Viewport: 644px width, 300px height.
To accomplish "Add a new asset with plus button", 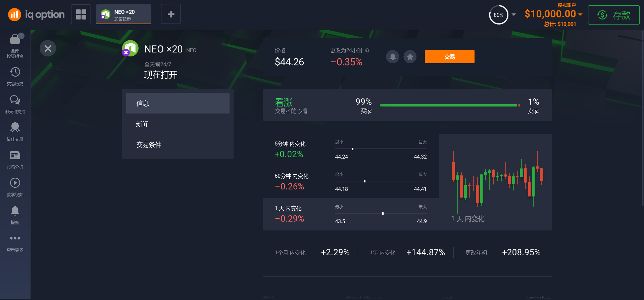I will (171, 14).
